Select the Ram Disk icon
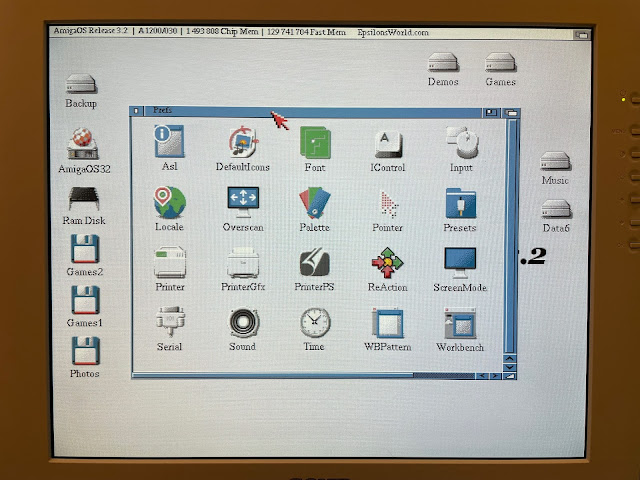Screen dimensions: 640x480 coord(84,198)
